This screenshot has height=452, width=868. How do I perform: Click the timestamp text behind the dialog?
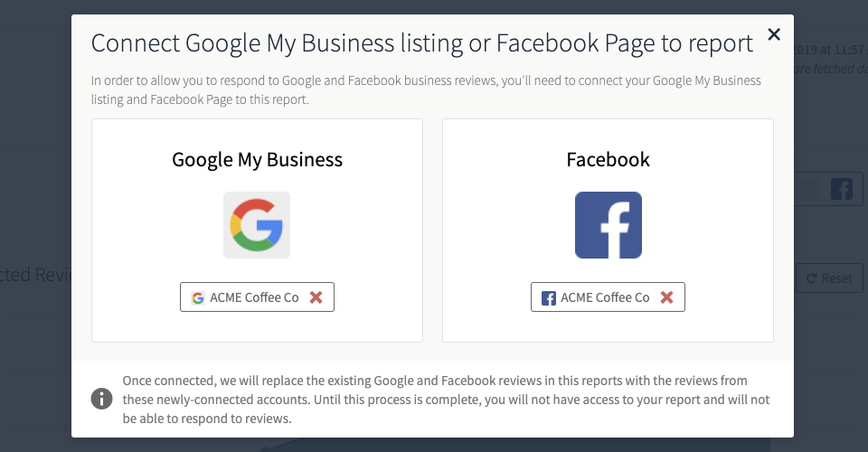[x=830, y=50]
